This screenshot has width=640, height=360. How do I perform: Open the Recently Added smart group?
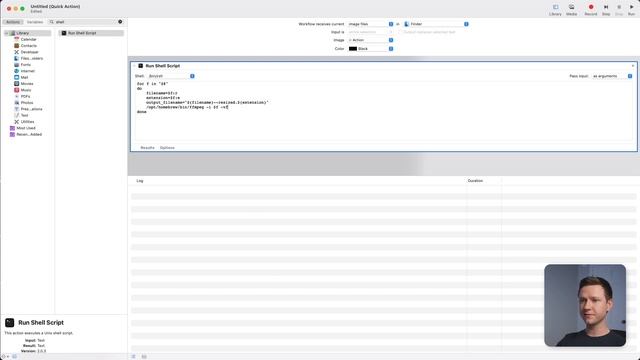(x=29, y=134)
